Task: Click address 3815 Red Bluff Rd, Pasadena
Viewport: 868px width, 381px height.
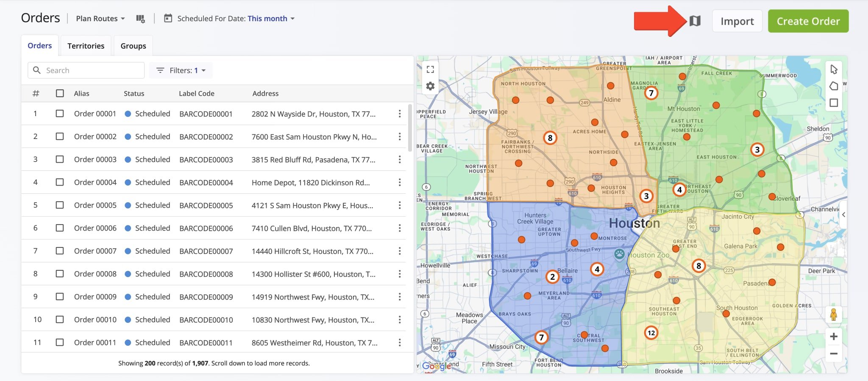Action: pyautogui.click(x=314, y=159)
